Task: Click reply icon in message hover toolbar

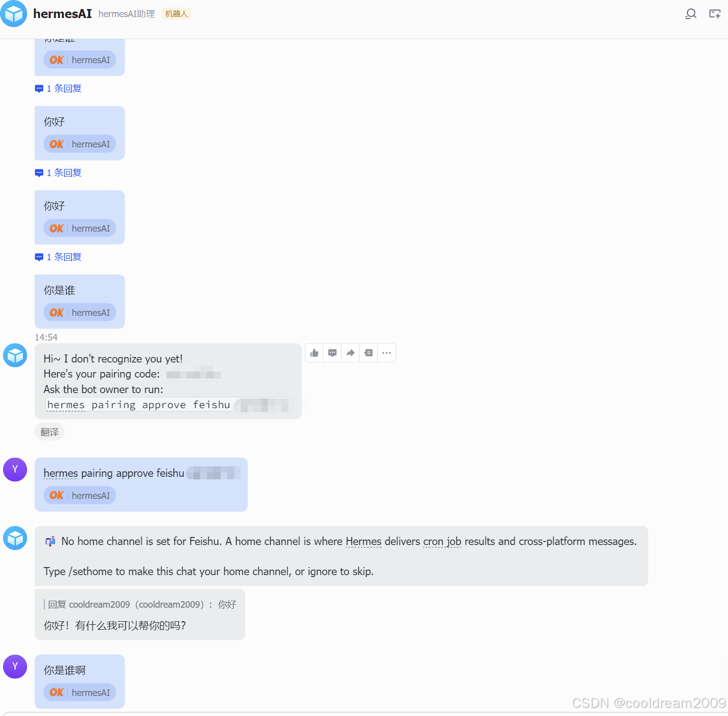Action: click(x=332, y=353)
